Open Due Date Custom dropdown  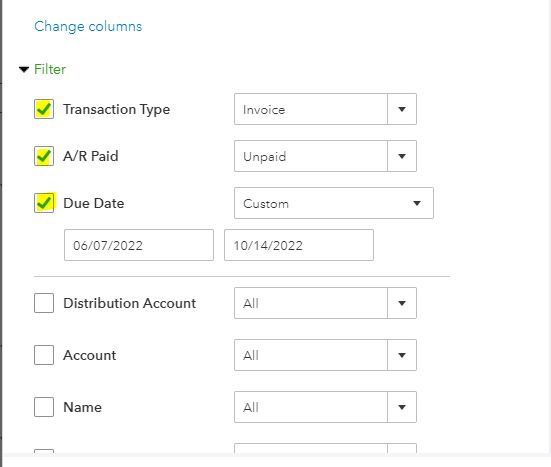pos(334,203)
